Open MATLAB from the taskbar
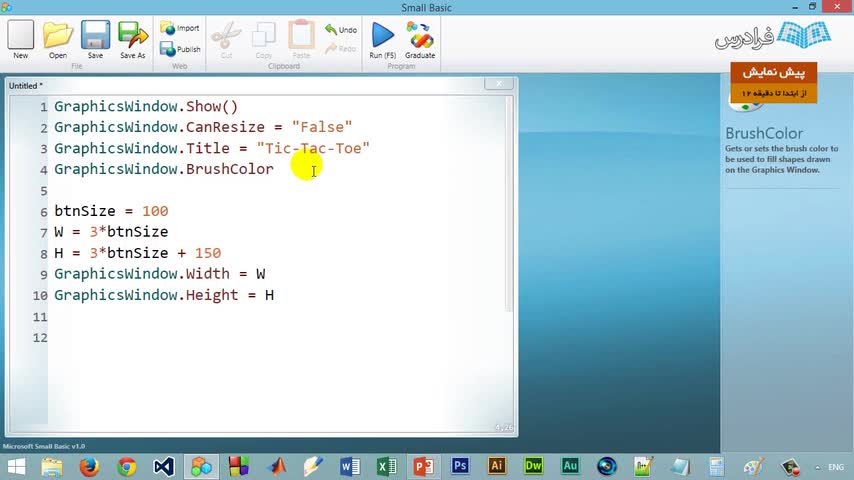The image size is (854, 480). click(x=278, y=467)
